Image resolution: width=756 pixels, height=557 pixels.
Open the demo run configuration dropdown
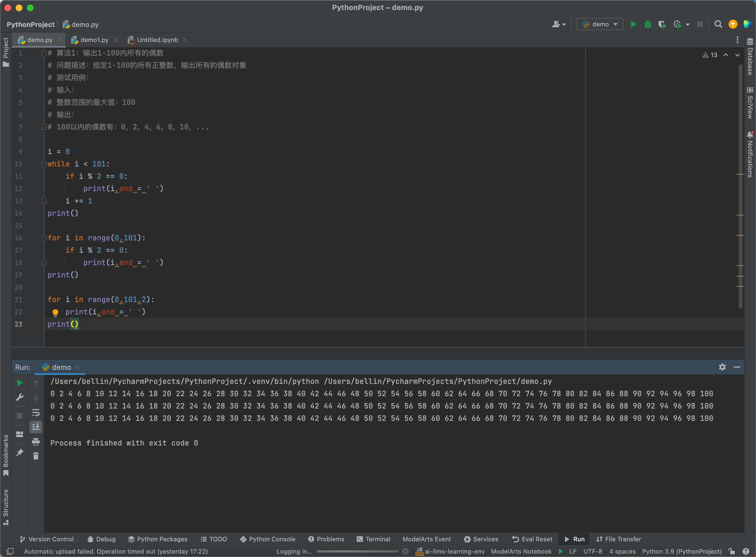[x=600, y=24]
